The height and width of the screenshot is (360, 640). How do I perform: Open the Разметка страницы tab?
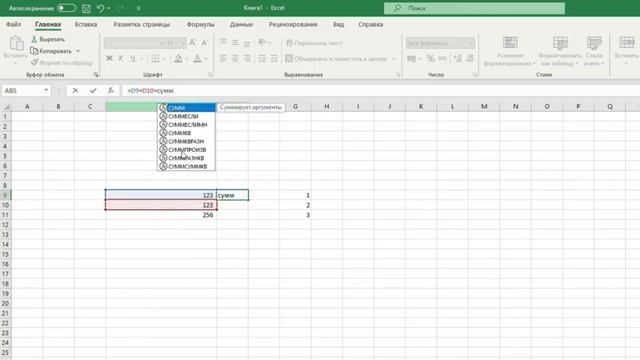[x=141, y=24]
